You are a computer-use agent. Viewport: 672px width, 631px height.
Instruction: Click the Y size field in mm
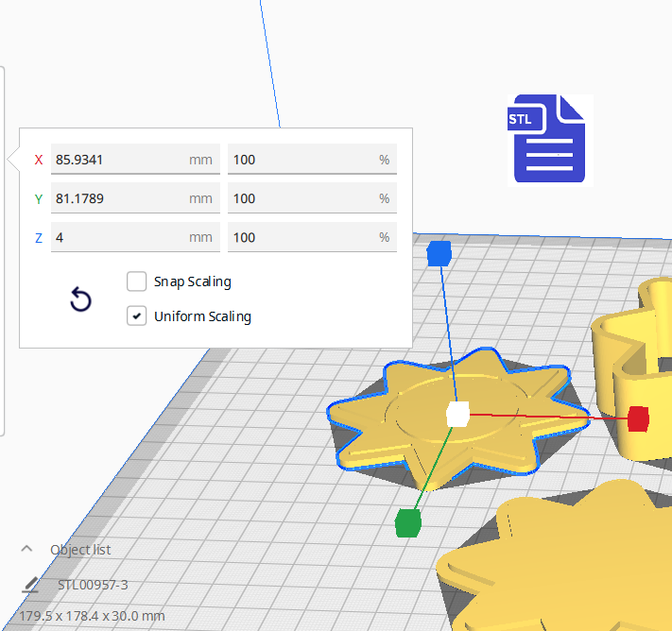pyautogui.click(x=120, y=198)
